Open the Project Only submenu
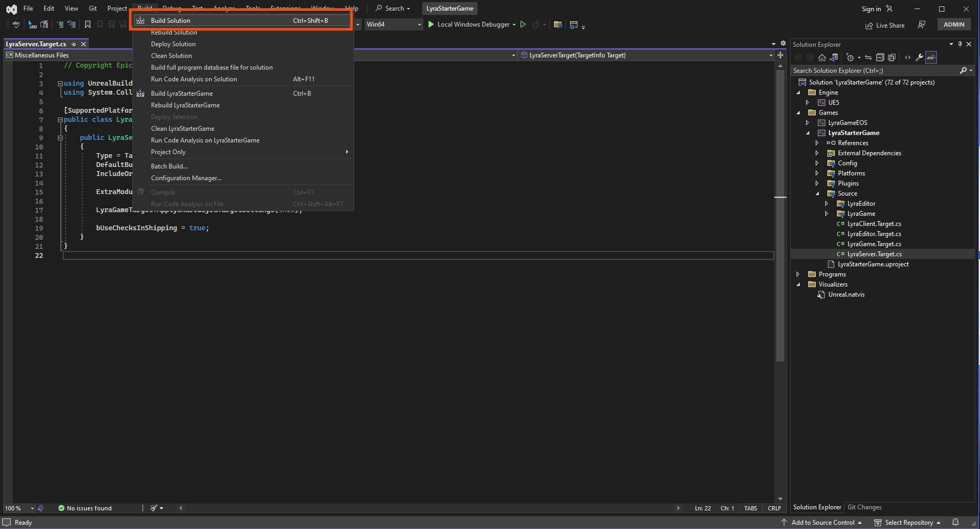The height and width of the screenshot is (529, 980). click(242, 152)
